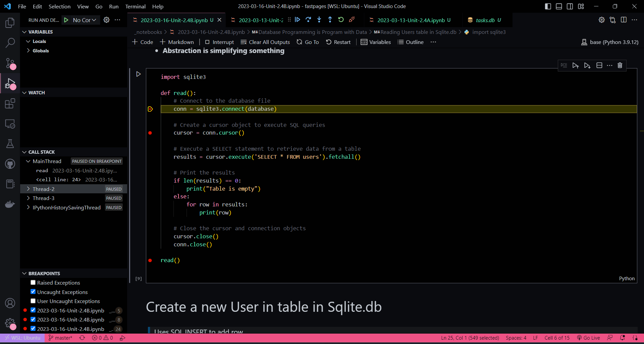Select the base (Python 3.9.12) kernel
644x344 pixels.
(x=610, y=42)
